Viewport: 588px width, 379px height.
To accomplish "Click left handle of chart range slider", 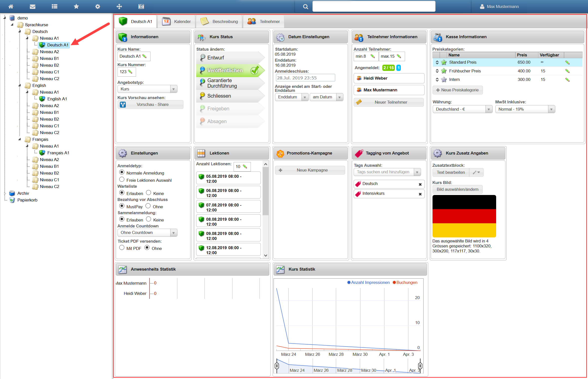I will (277, 366).
